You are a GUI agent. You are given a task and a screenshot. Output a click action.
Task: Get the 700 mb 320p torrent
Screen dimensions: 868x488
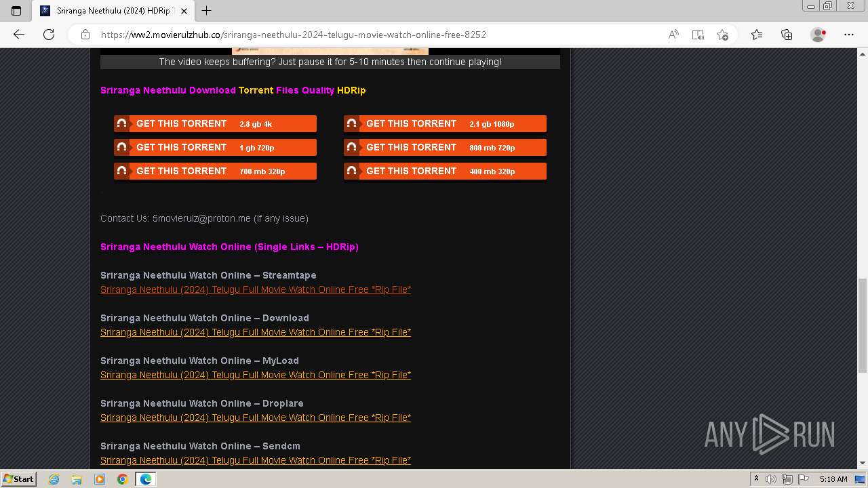tap(215, 171)
